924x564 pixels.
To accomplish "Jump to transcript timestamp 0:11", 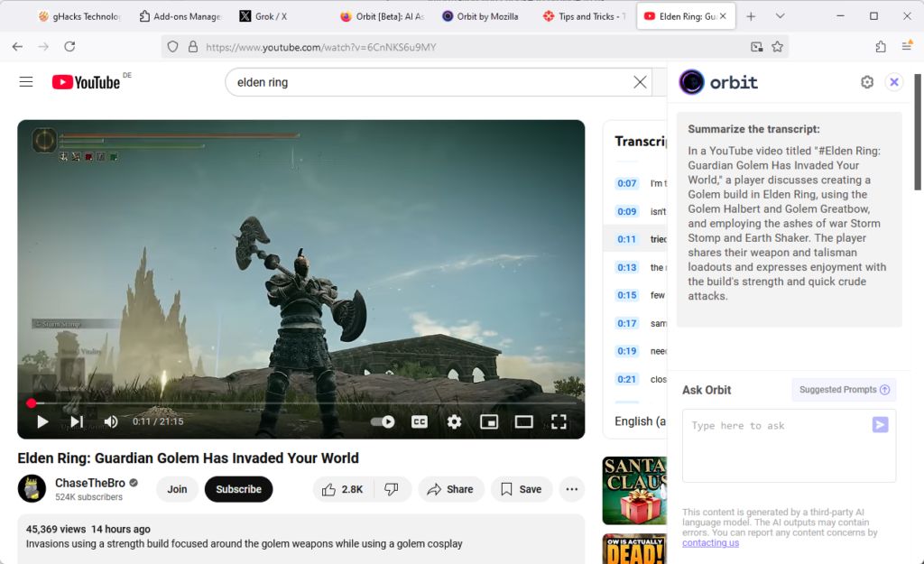I will click(x=626, y=239).
